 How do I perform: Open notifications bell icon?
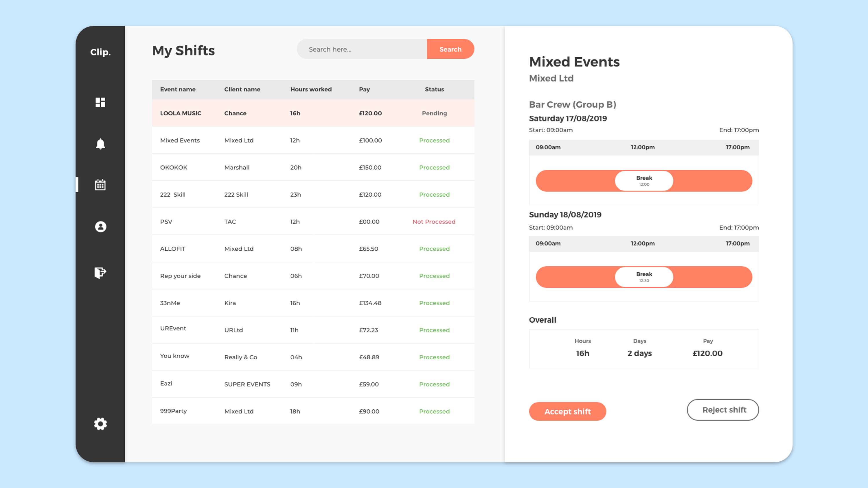100,144
